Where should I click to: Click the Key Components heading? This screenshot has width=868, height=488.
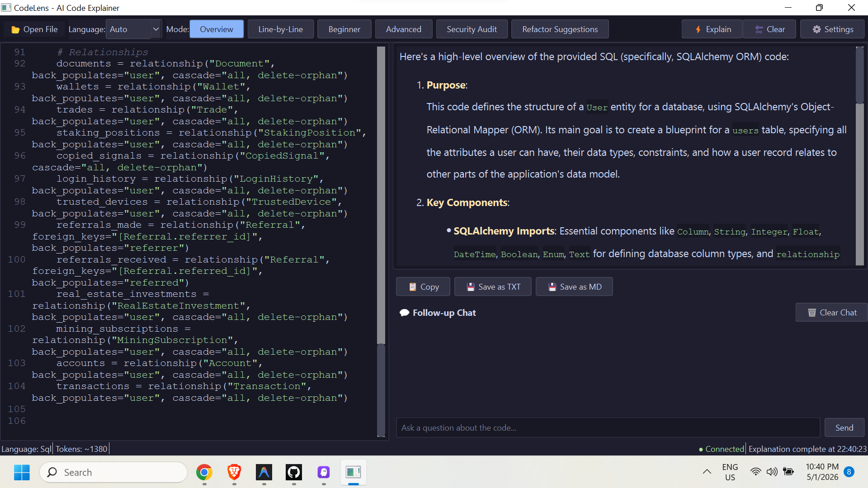(x=467, y=203)
